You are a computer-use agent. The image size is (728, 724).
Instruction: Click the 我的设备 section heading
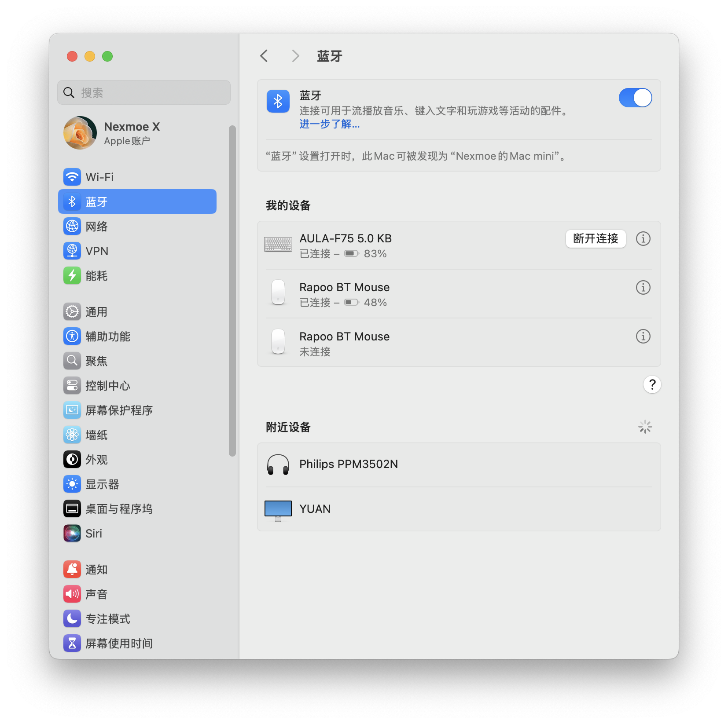(x=288, y=205)
